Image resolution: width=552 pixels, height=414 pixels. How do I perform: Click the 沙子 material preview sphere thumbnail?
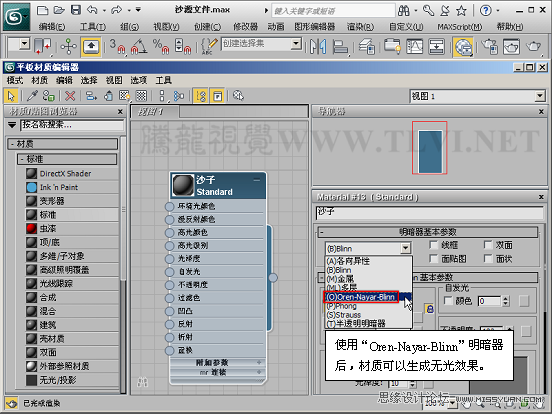pos(183,185)
